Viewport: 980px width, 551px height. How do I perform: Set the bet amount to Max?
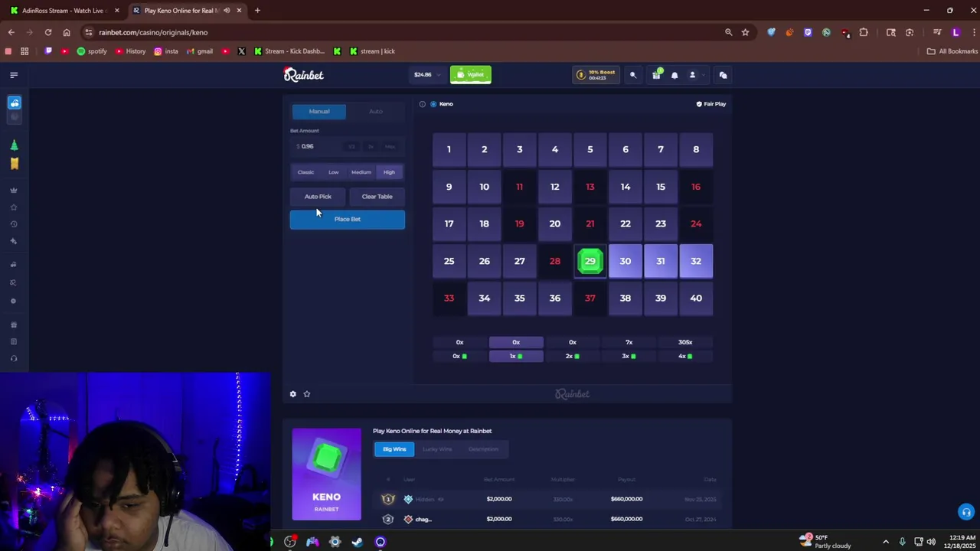point(390,146)
